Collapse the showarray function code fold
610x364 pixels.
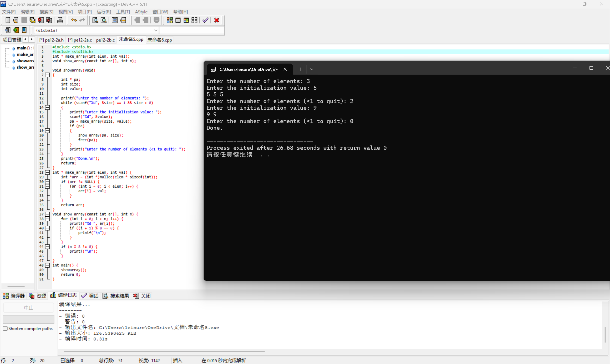(48, 75)
